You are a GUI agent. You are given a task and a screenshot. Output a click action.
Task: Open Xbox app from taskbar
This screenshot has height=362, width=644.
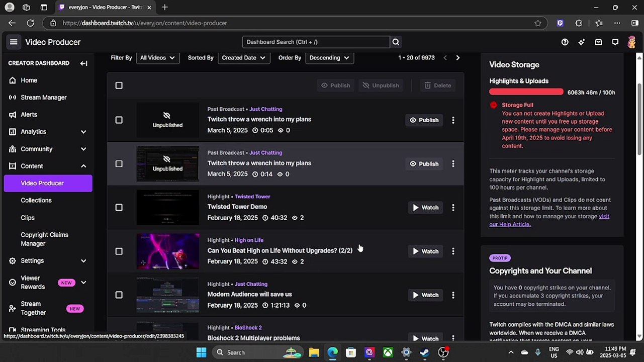388,352
